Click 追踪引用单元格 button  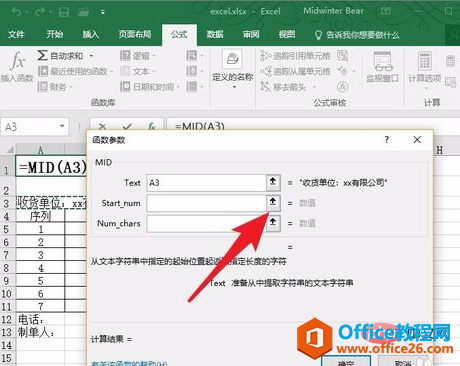(x=295, y=56)
